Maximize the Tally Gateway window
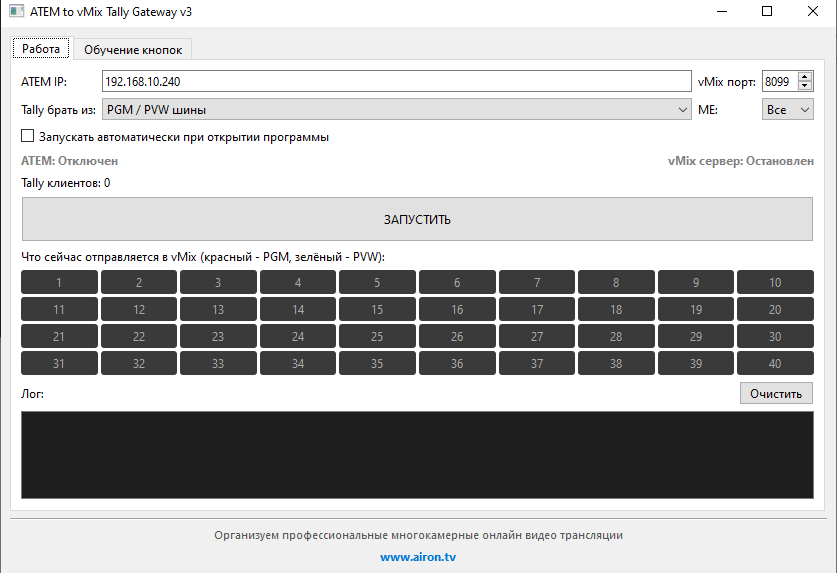837x573 pixels. click(x=767, y=11)
